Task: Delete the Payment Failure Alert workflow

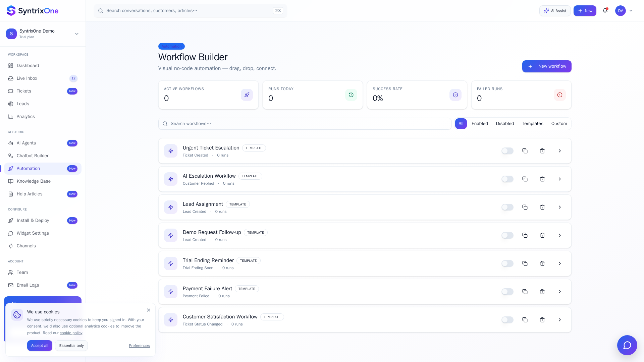Action: 542,292
